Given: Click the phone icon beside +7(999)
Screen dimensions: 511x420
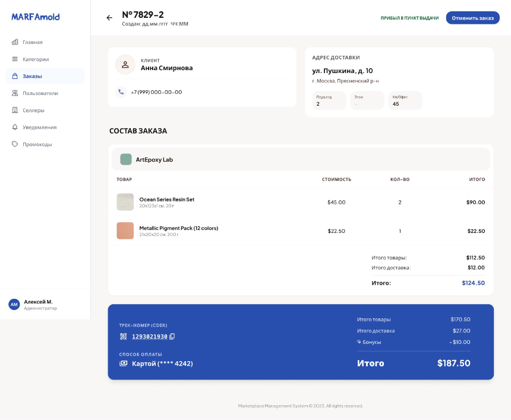Looking at the screenshot, I should click(x=121, y=92).
